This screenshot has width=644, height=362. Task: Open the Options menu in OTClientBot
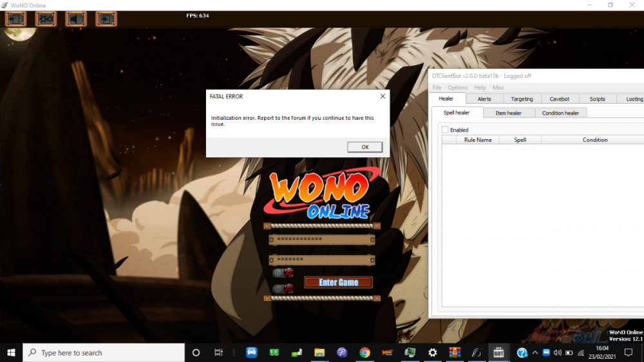tap(457, 88)
